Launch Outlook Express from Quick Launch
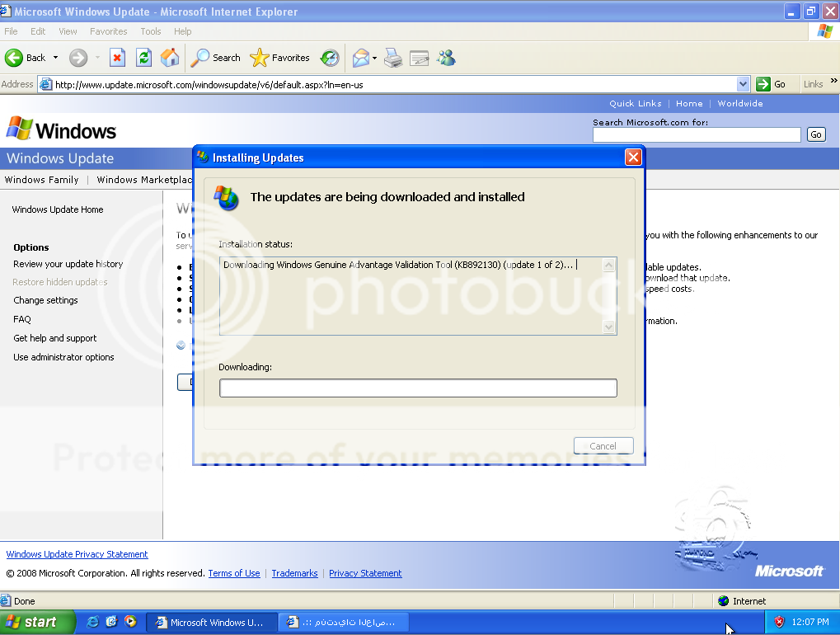Viewport: 840px width, 635px height. coord(111,622)
